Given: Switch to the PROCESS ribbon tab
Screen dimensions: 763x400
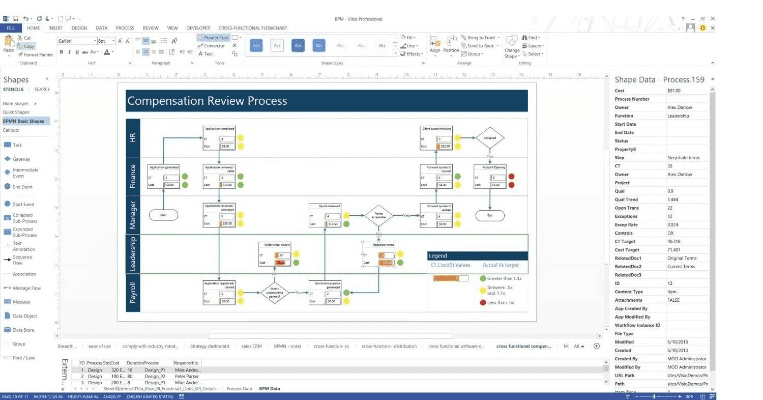Looking at the screenshot, I should 124,28.
